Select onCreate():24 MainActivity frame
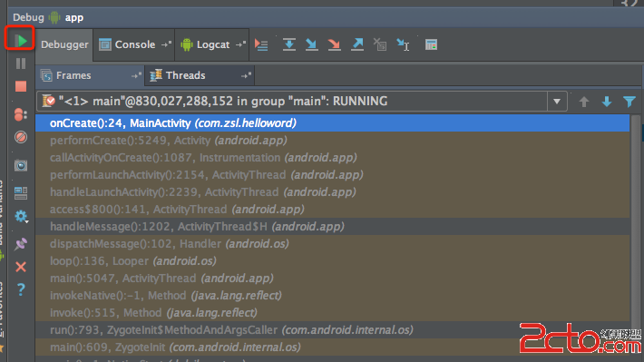Viewport: 644px width, 362px height. [x=332, y=122]
